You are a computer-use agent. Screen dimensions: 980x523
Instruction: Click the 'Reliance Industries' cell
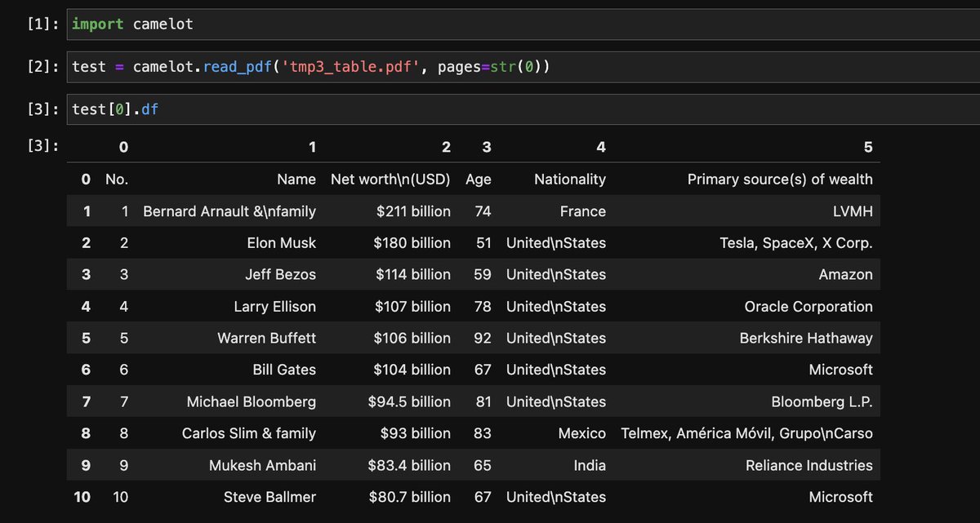[x=809, y=465]
